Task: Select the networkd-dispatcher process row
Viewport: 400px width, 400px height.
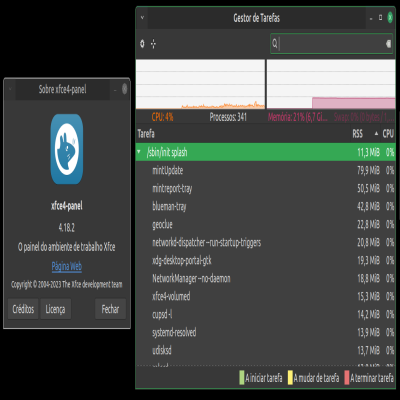Action: tap(266, 242)
